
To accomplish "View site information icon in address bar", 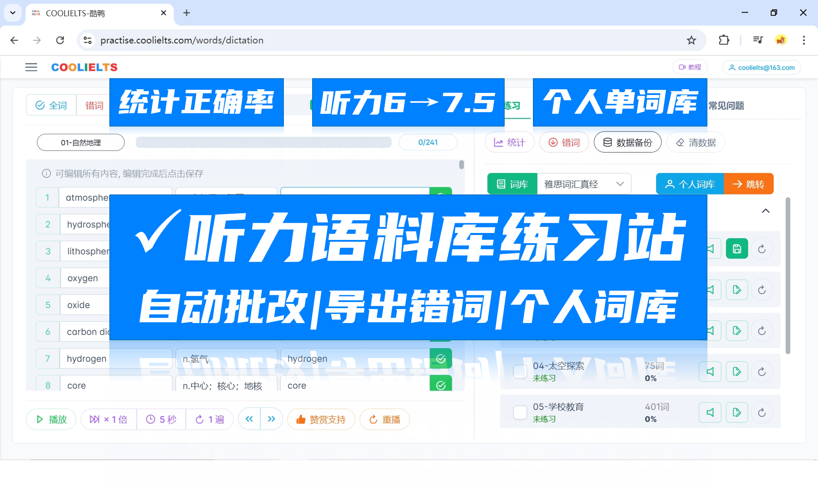I will (87, 40).
